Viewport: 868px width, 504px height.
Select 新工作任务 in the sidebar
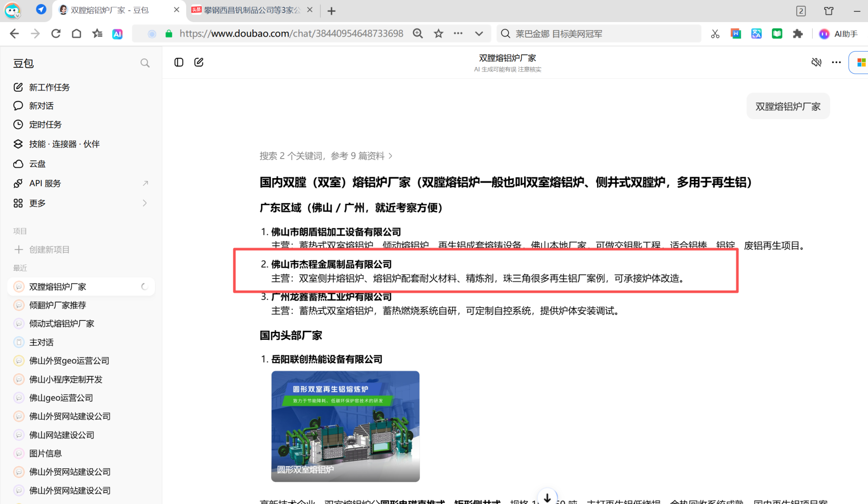click(x=81, y=87)
